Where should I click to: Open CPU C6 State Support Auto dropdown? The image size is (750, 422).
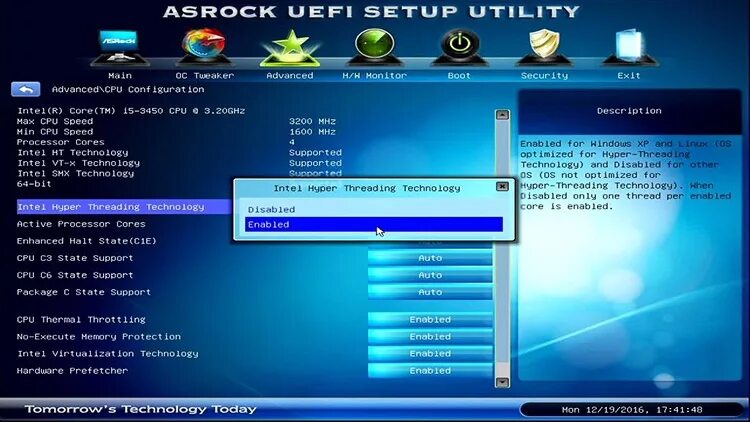coord(430,275)
